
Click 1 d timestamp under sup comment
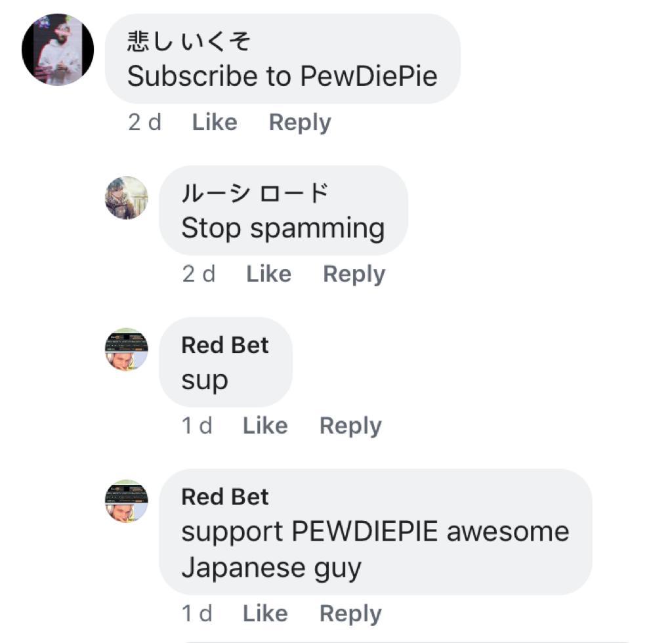coord(197,426)
